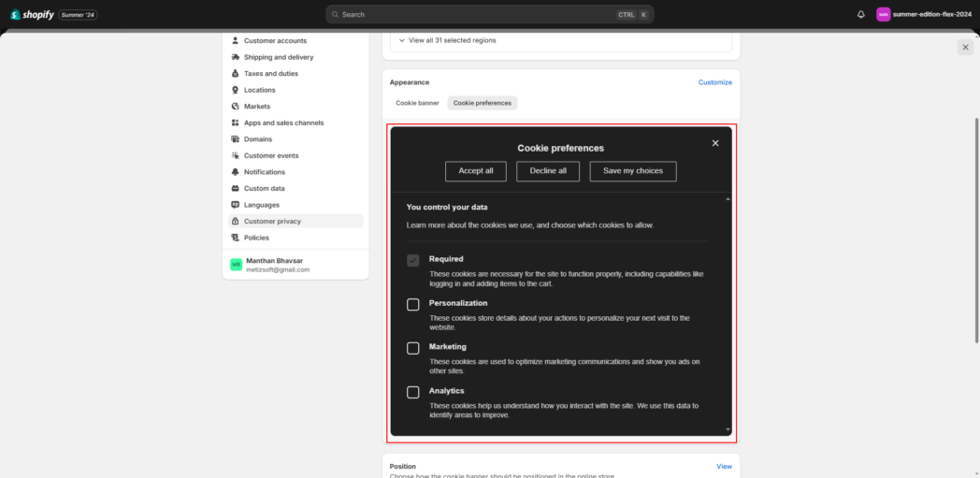The image size is (980, 478).
Task: Click the Taxes and duties icon
Action: 235,73
